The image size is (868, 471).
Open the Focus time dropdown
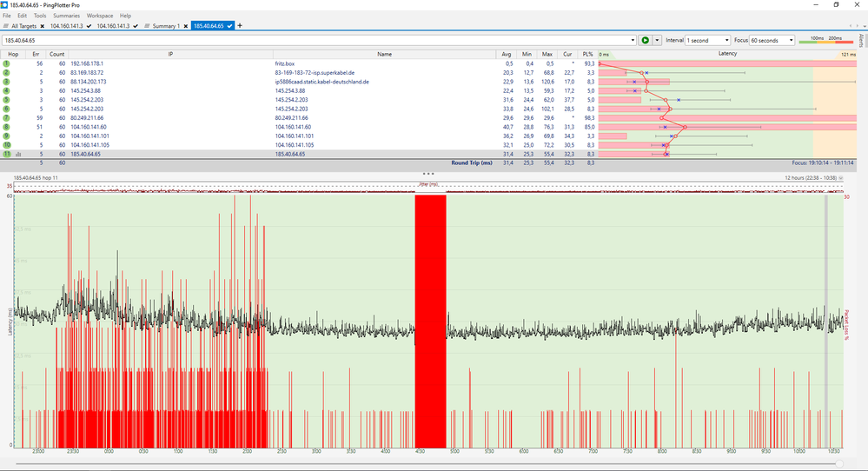pos(772,40)
